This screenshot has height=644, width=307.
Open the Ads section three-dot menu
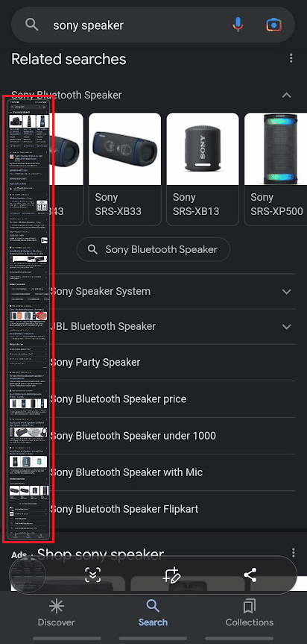(x=293, y=552)
